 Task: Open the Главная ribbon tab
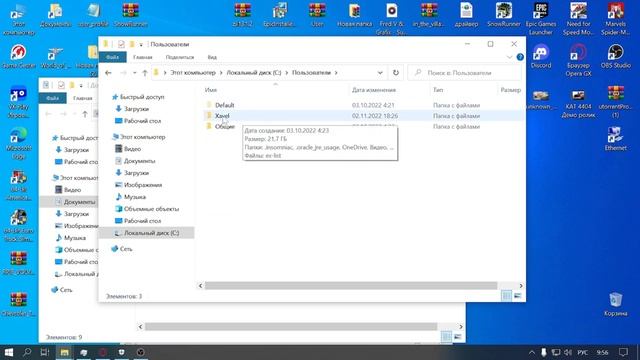(142, 57)
